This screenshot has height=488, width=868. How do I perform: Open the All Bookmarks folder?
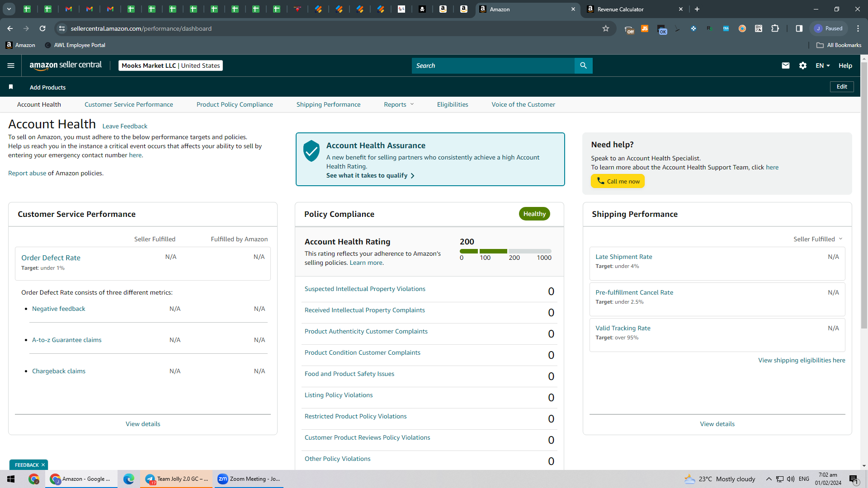pyautogui.click(x=839, y=45)
